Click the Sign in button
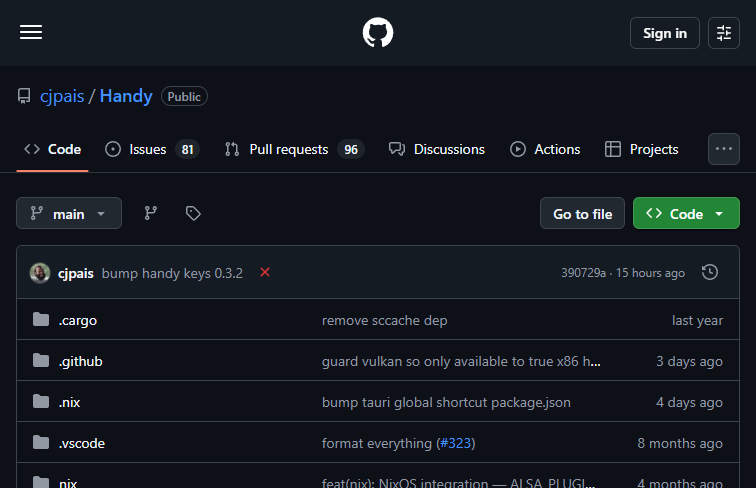The width and height of the screenshot is (756, 488). click(x=664, y=33)
